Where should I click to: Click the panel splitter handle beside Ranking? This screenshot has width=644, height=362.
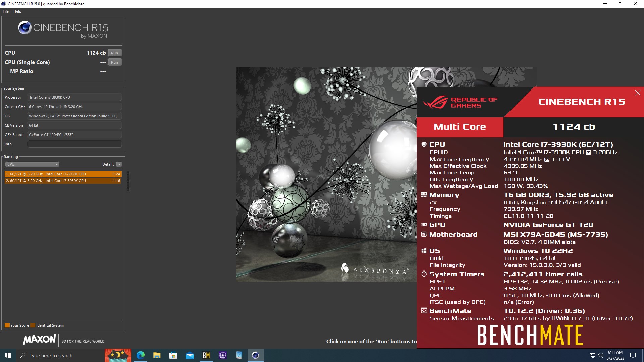click(x=128, y=181)
